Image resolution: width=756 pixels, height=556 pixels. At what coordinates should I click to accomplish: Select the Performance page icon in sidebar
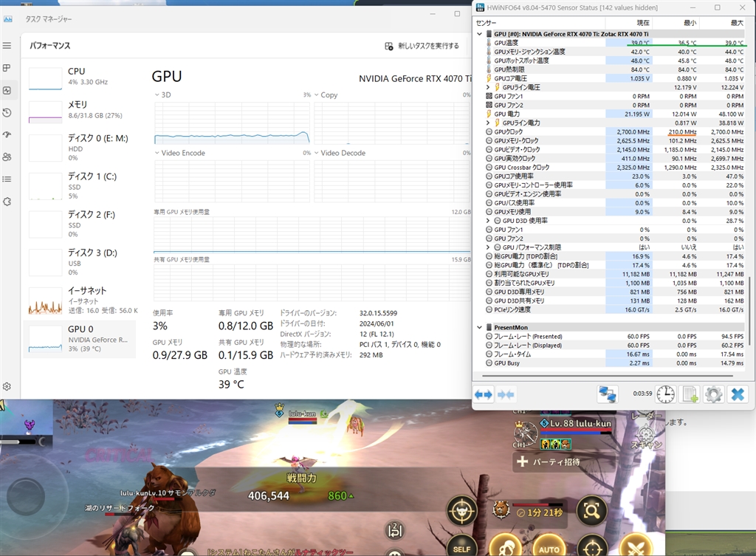tap(7, 90)
